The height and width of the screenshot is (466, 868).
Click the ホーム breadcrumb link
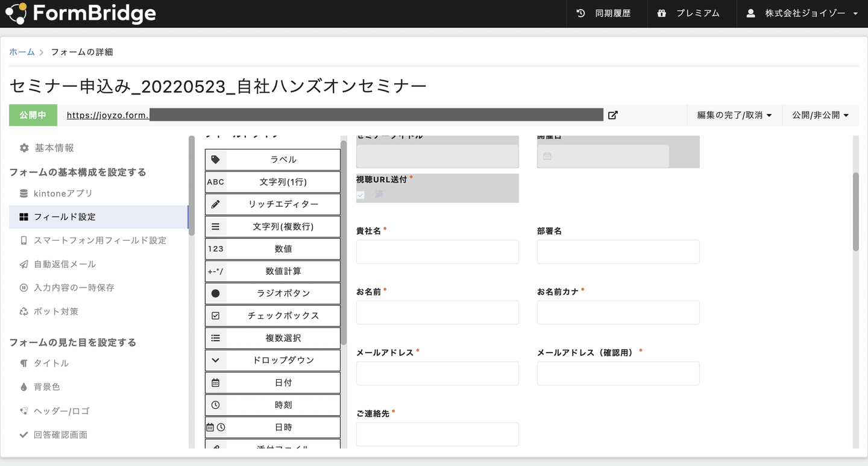click(22, 52)
